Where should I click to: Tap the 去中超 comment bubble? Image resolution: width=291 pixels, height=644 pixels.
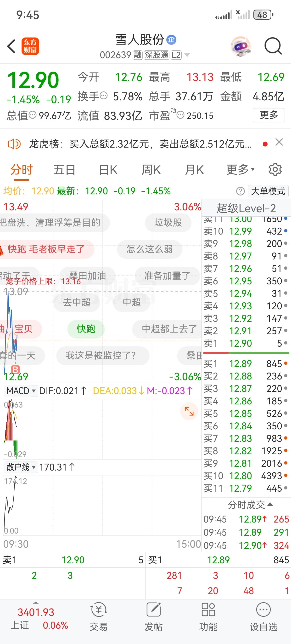tap(77, 302)
